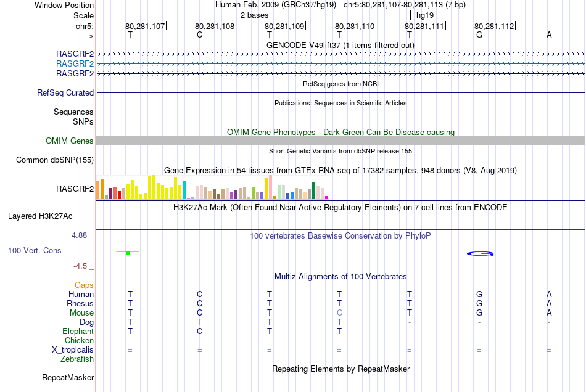Click the Sequences track label
This screenshot has width=586, height=392.
73,112
